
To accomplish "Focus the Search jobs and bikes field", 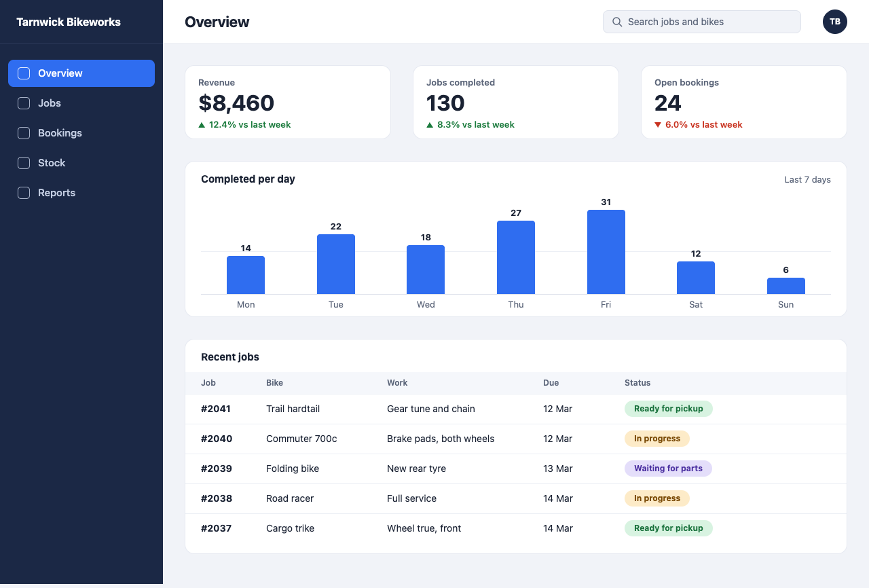I will 702,22.
